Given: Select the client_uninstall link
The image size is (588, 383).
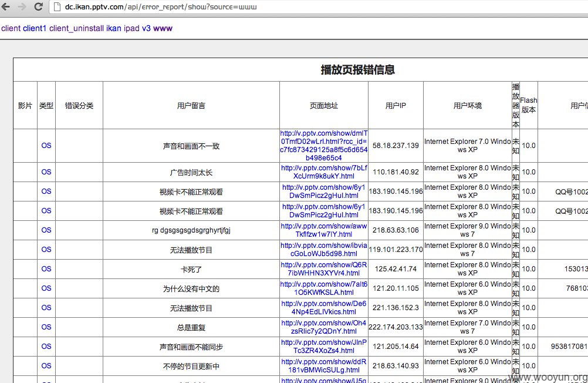Looking at the screenshot, I should pyautogui.click(x=76, y=28).
